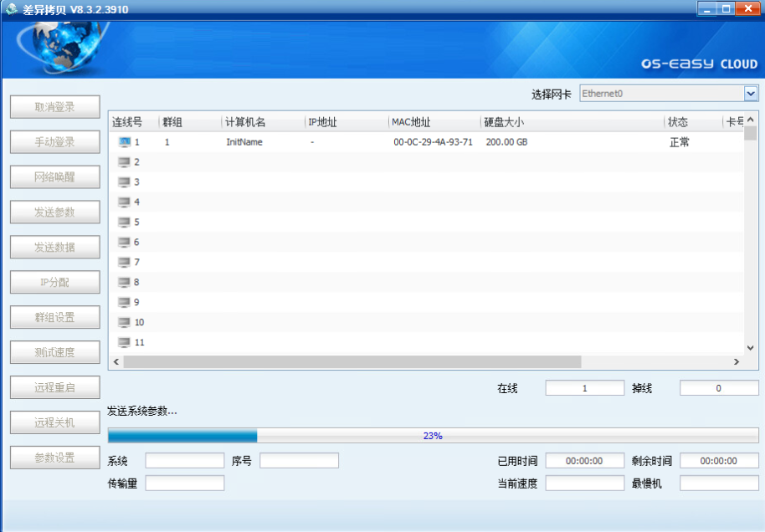Click the computer icon in row 3

[x=125, y=182]
